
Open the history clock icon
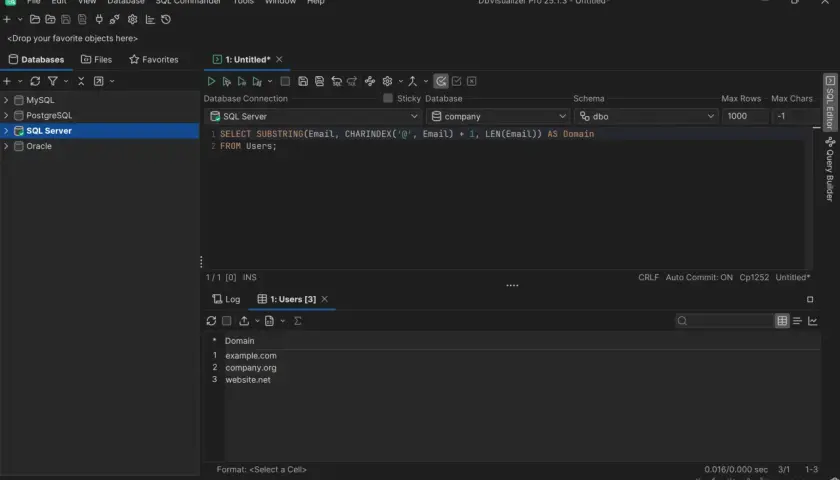(166, 19)
